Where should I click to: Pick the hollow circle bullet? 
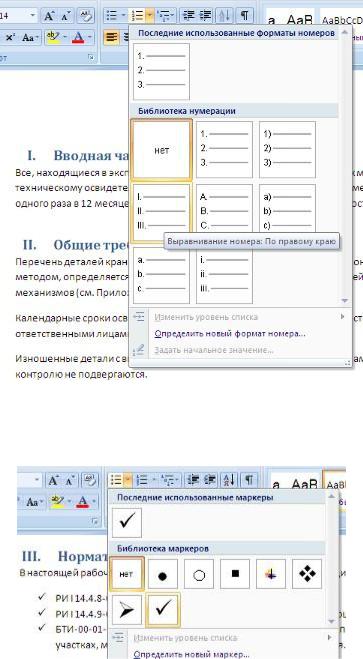pyautogui.click(x=199, y=574)
